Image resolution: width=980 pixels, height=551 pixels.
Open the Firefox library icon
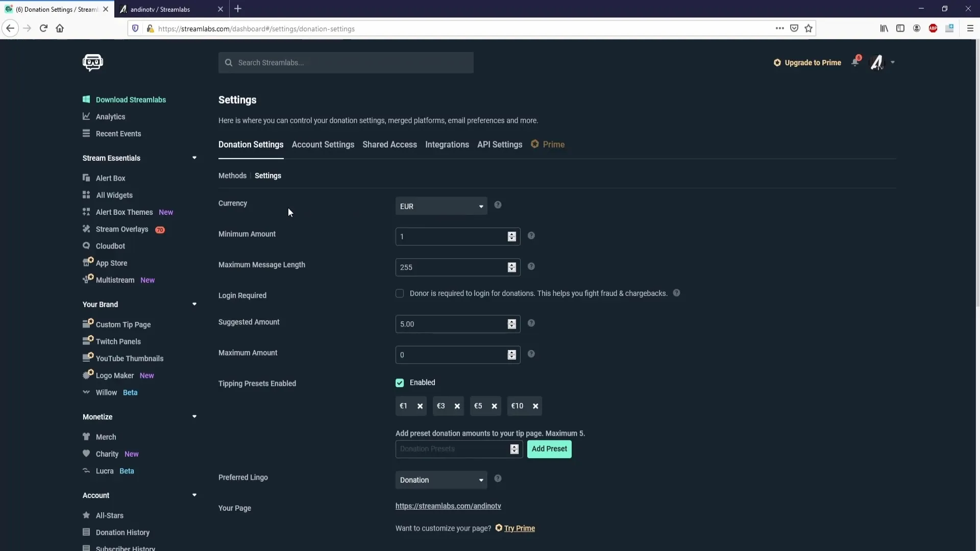pyautogui.click(x=884, y=29)
